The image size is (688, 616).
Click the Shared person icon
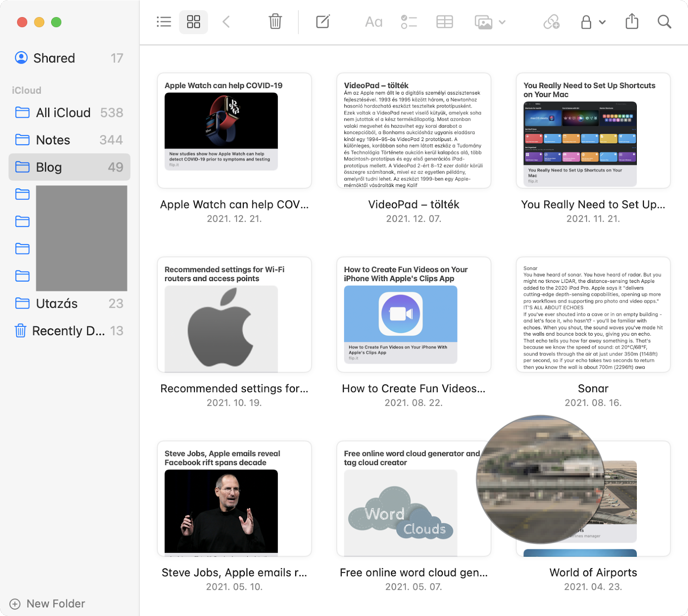coord(21,58)
